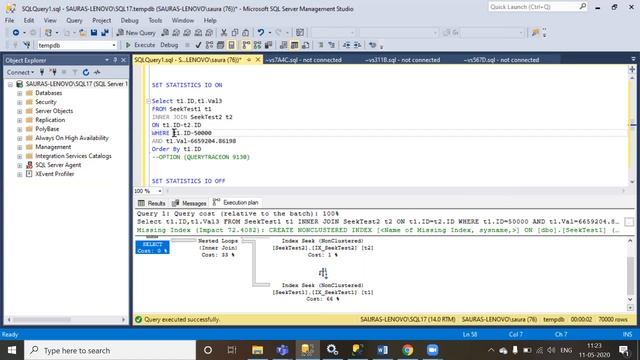This screenshot has width=640, height=360.
Task: Click the Filter icon in Object Explorer
Action: (x=75, y=72)
